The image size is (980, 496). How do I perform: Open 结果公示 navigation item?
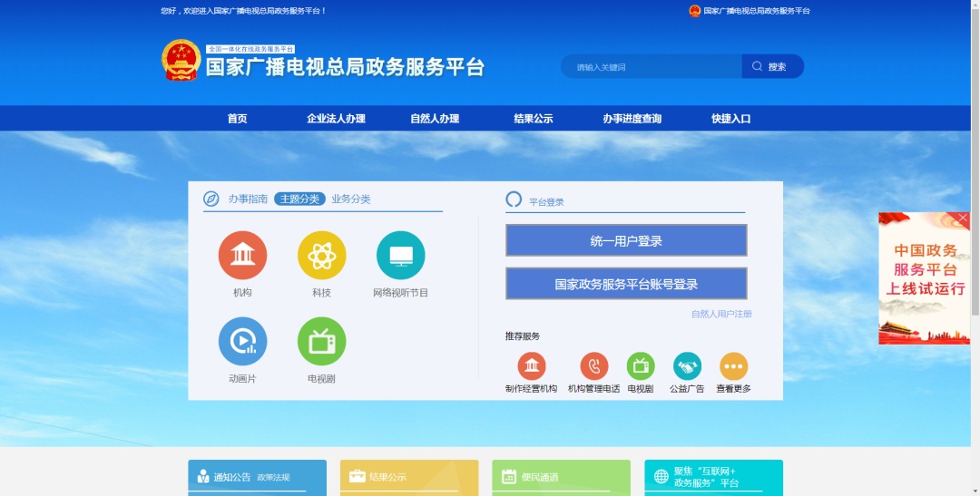tap(534, 119)
